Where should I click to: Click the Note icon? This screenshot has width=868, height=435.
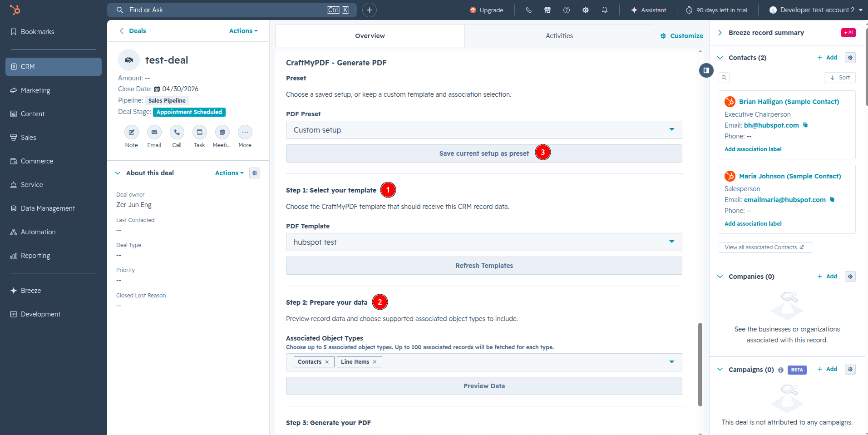[132, 132]
